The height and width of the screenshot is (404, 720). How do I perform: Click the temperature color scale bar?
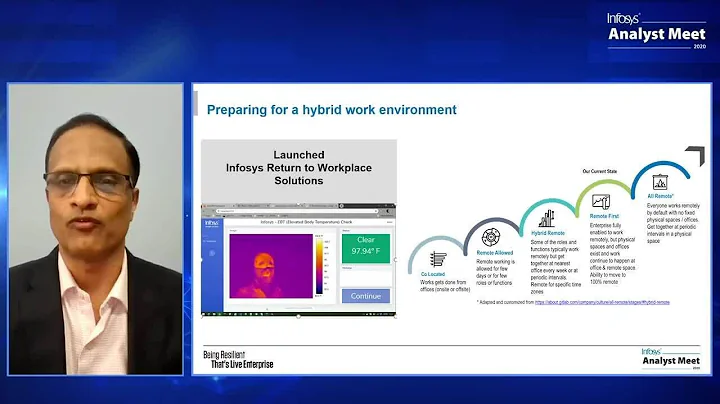[x=319, y=266]
